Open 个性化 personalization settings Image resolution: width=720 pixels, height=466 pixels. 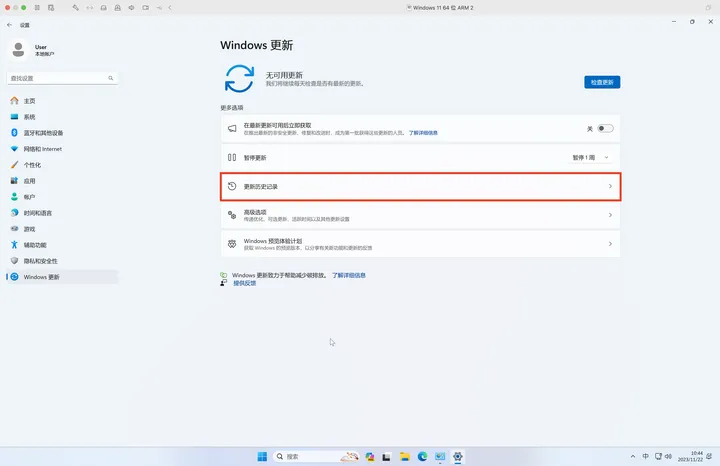pyautogui.click(x=62, y=165)
